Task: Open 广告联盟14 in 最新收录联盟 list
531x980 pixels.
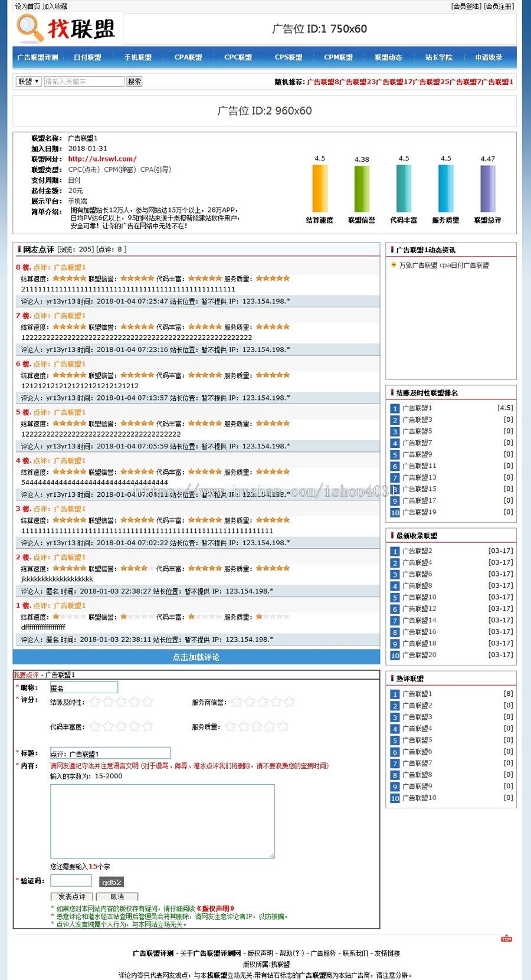Action: click(x=419, y=620)
